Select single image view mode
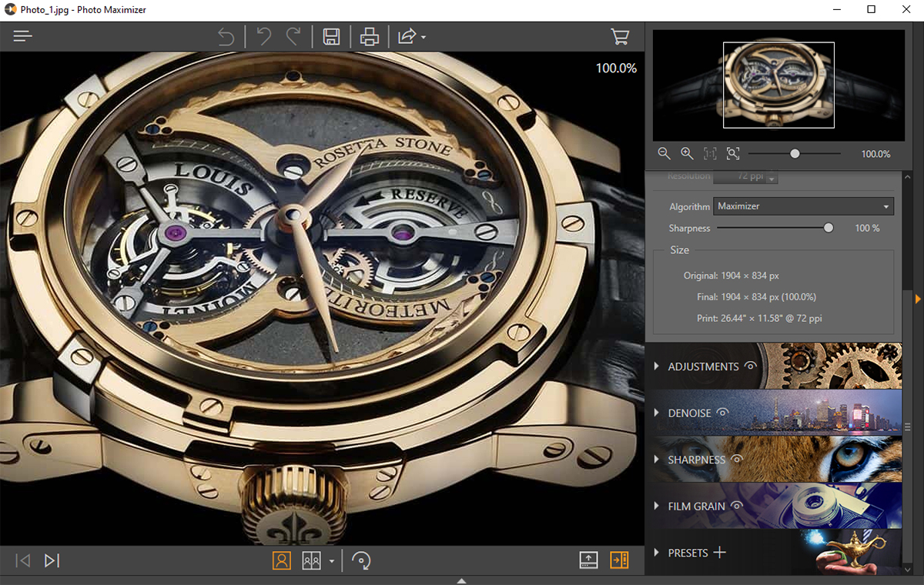Image resolution: width=924 pixels, height=585 pixels. tap(282, 561)
